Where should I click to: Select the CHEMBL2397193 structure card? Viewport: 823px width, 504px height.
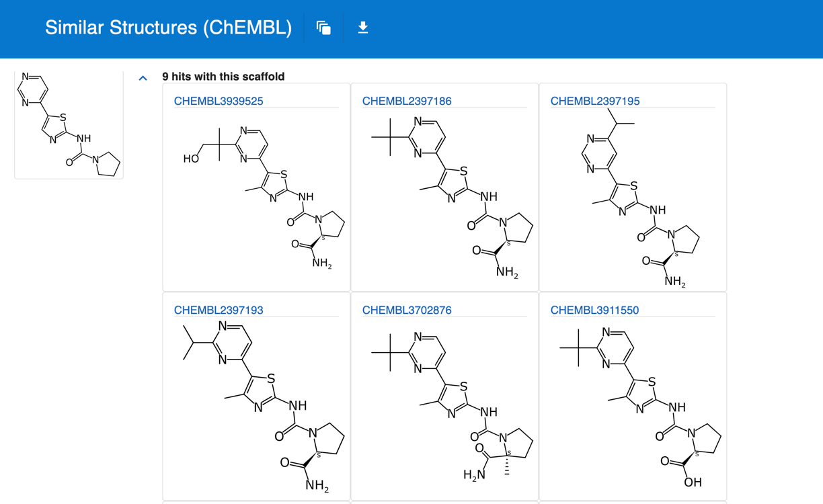(x=256, y=403)
